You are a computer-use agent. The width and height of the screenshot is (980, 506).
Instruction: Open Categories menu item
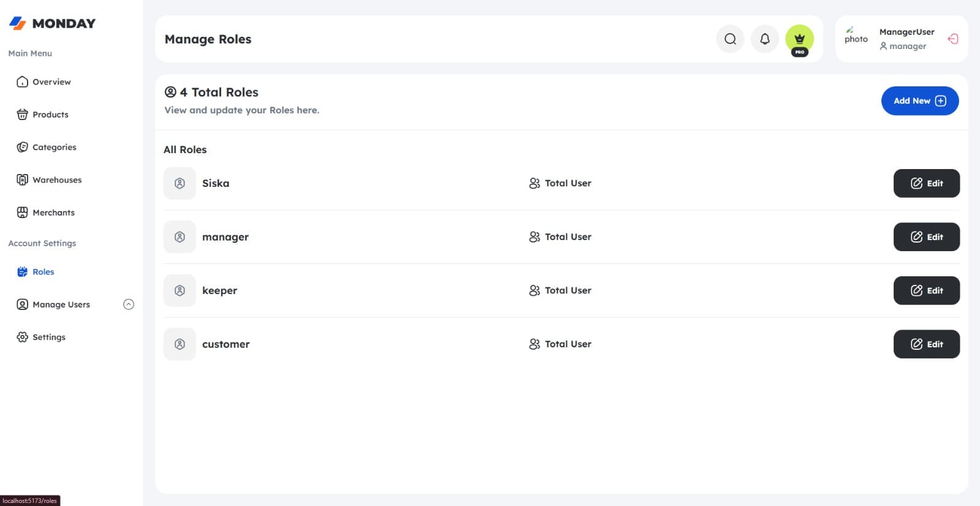click(47, 147)
